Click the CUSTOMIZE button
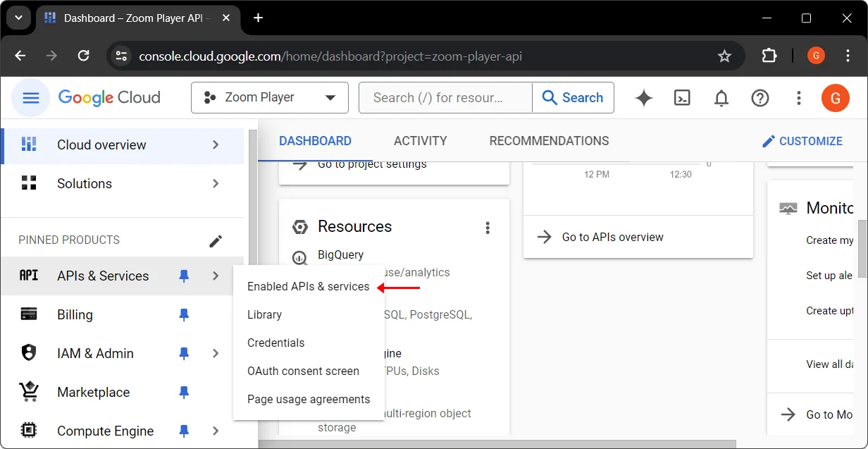The width and height of the screenshot is (868, 449). tap(802, 141)
